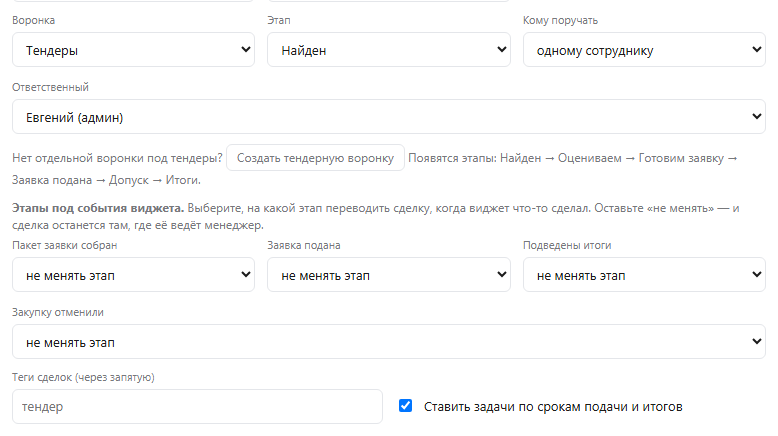Open the Пакет заявки собран stage dropdown
The image size is (778, 436).
click(x=133, y=274)
